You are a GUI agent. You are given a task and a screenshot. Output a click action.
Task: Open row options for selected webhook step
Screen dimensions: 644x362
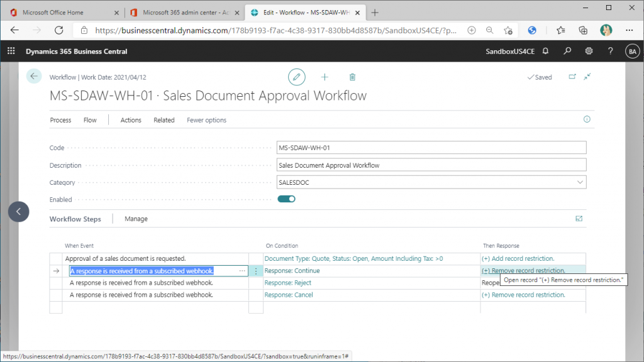click(256, 271)
